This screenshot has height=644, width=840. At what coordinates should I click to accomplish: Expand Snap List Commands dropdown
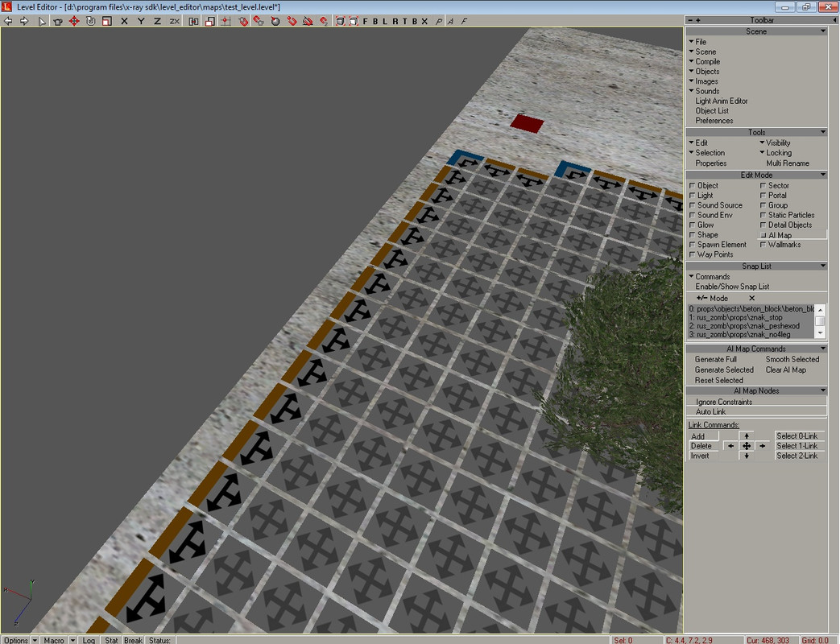pyautogui.click(x=710, y=277)
